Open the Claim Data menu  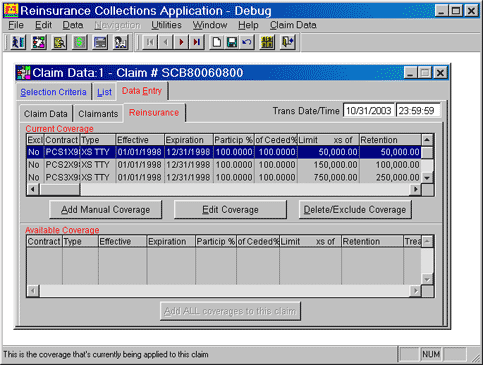tap(293, 25)
